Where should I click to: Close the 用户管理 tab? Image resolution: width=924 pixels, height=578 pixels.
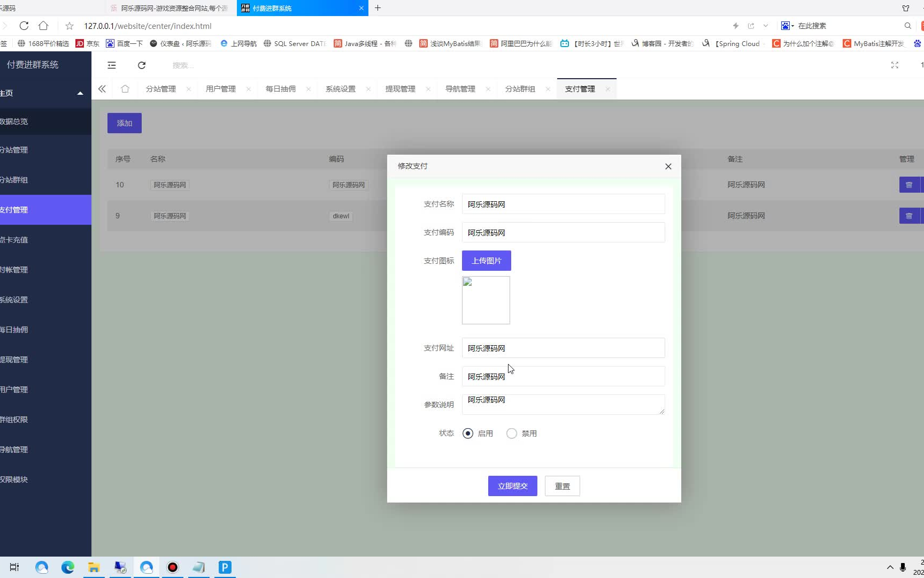tap(249, 89)
